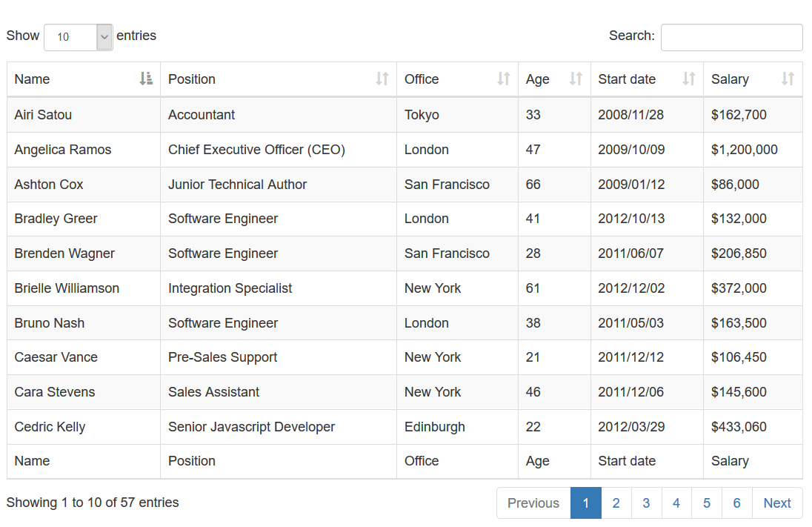This screenshot has height=527, width=812.
Task: Click the Pre-Sales Support cell
Action: point(279,357)
